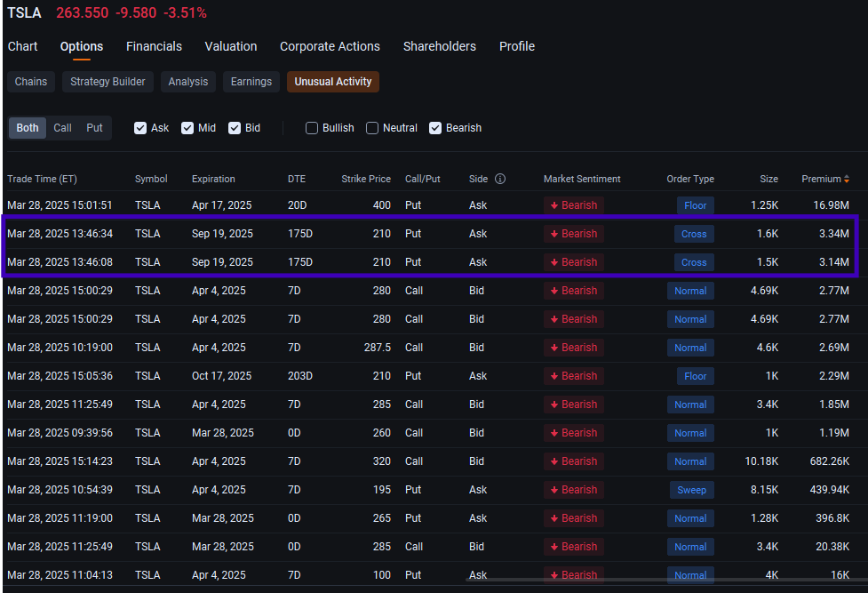Filter to Call options only
868x593 pixels.
(62, 128)
